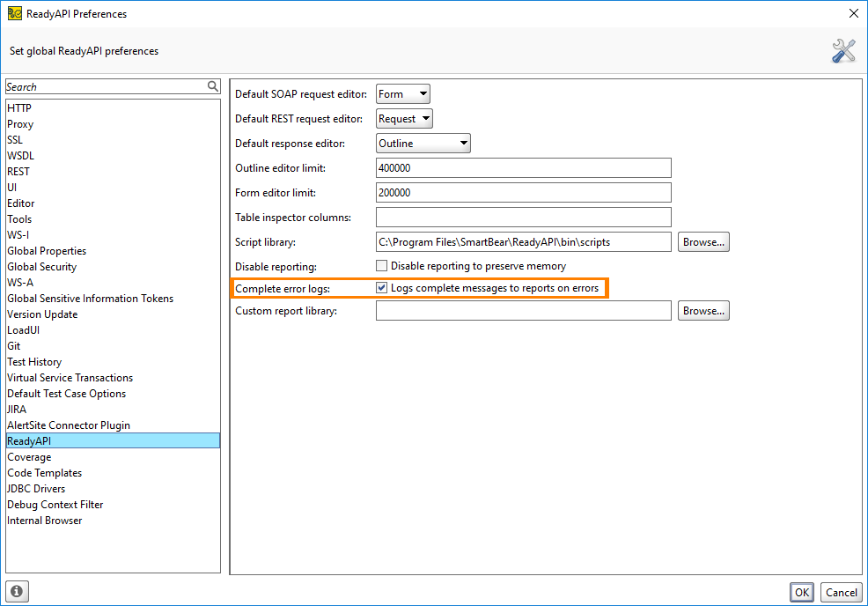Click the Script library path field

524,242
